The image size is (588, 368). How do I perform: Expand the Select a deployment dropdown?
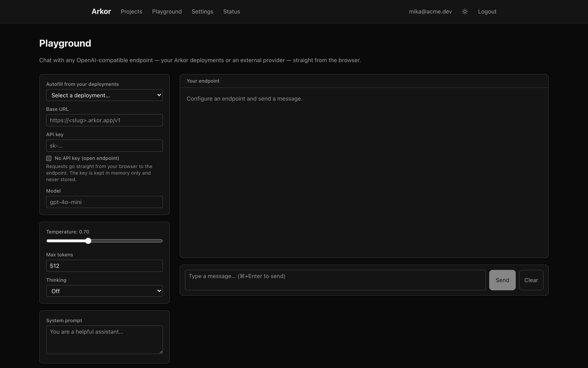click(105, 95)
